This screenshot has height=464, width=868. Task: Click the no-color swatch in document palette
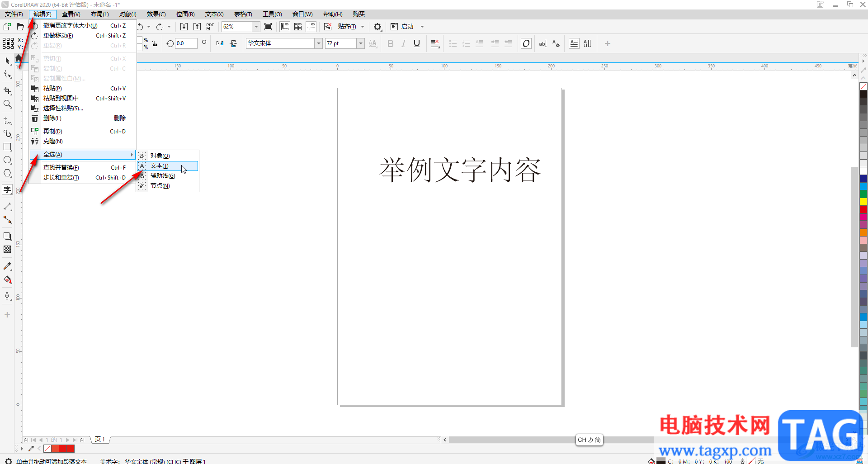pos(47,449)
